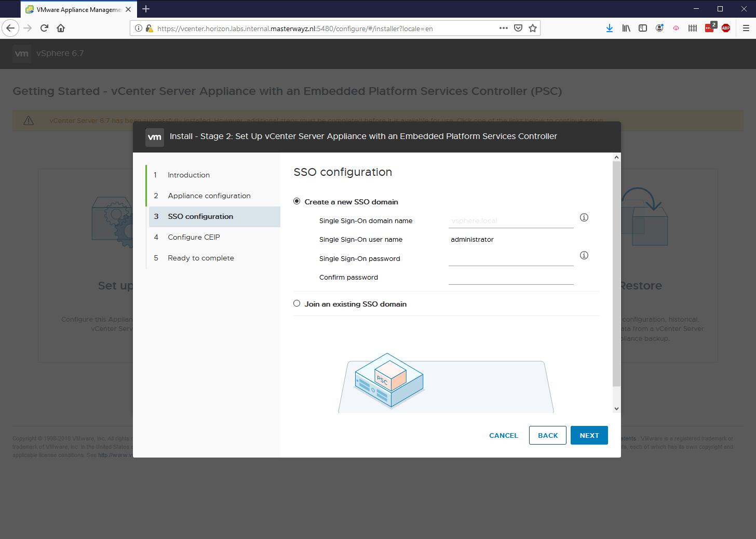
Task: Open the browser home page
Action: point(61,28)
